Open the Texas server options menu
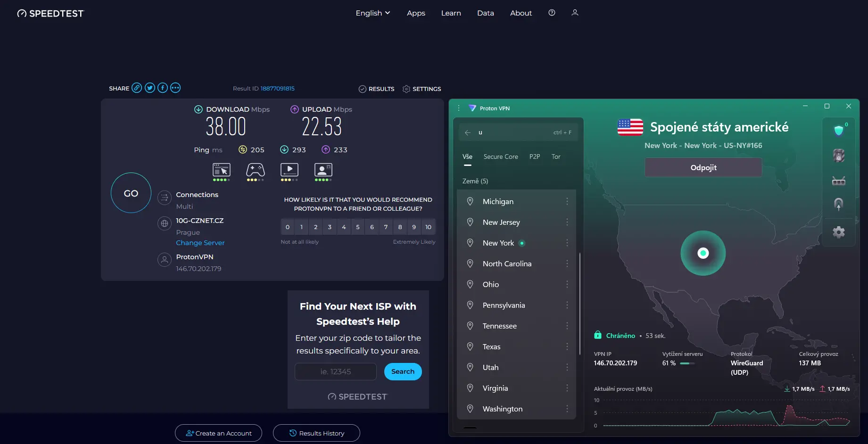868x444 pixels. [x=567, y=346]
